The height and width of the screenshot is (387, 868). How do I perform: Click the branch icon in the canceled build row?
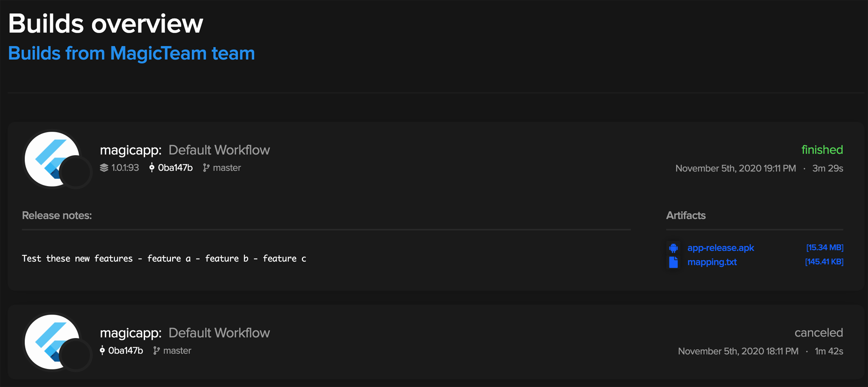coord(156,351)
